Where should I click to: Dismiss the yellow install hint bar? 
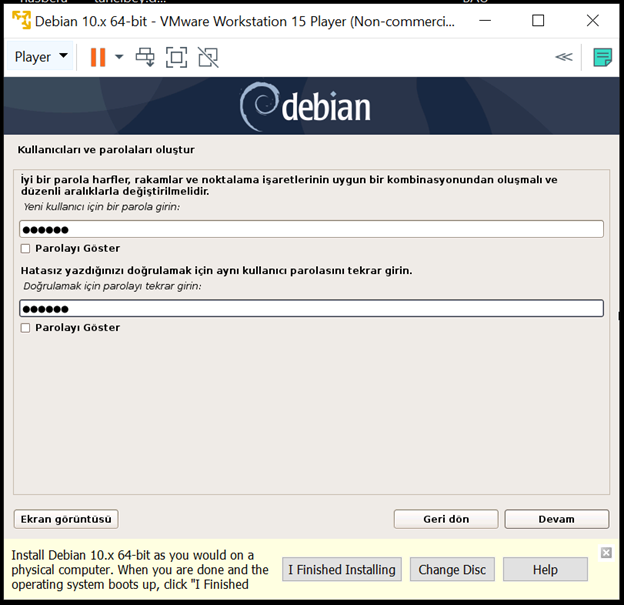click(x=606, y=553)
